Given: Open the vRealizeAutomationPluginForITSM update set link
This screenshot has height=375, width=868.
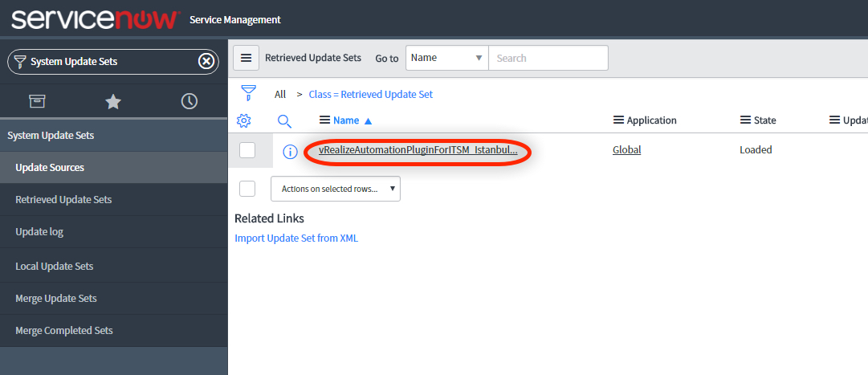Looking at the screenshot, I should click(418, 150).
